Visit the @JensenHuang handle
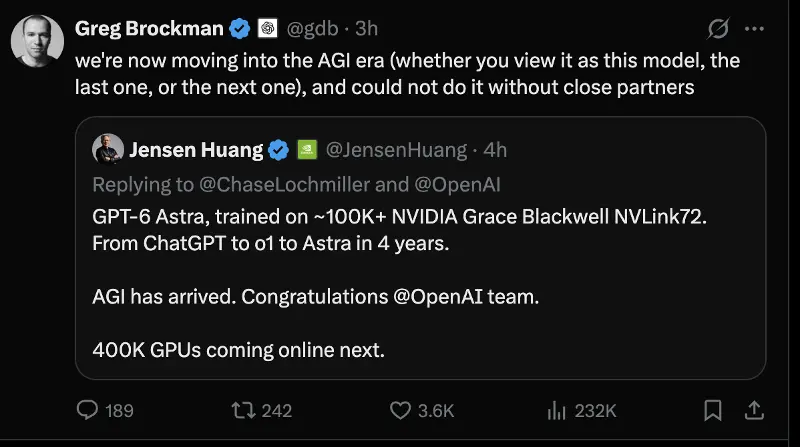Viewport: 800px width, 447px height. point(396,150)
